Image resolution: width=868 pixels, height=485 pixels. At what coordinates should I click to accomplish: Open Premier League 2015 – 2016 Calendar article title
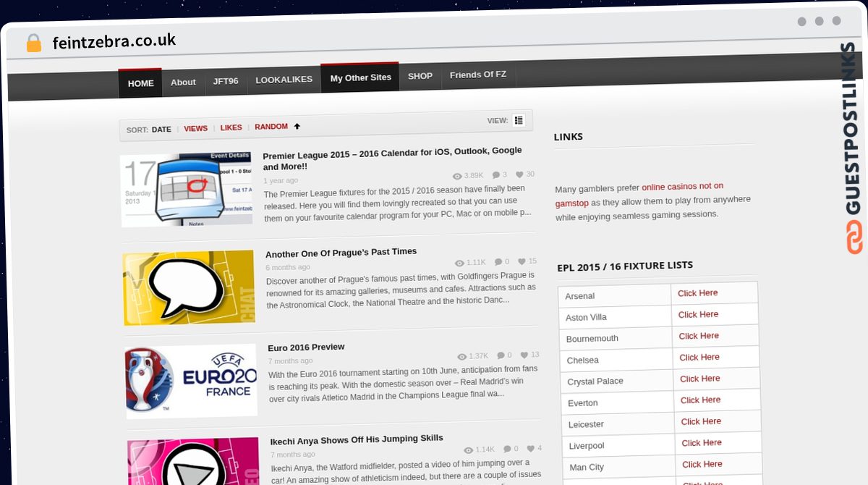tap(392, 159)
